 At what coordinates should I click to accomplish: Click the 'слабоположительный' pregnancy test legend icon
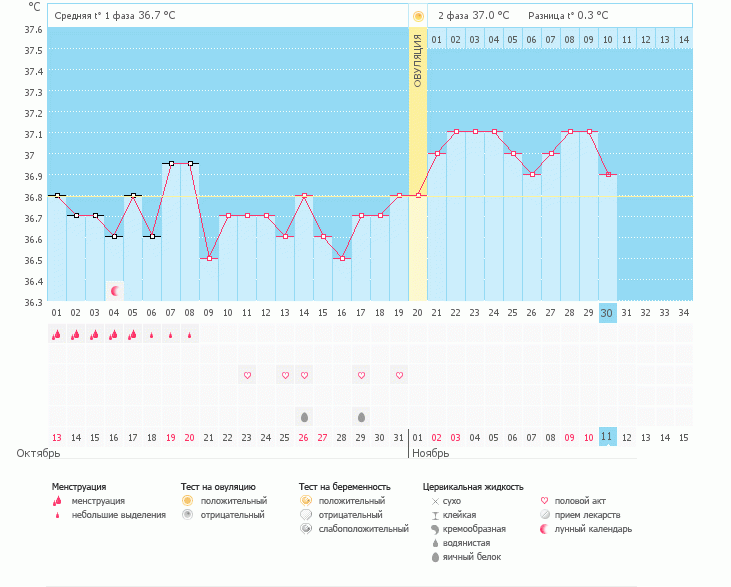(x=306, y=528)
